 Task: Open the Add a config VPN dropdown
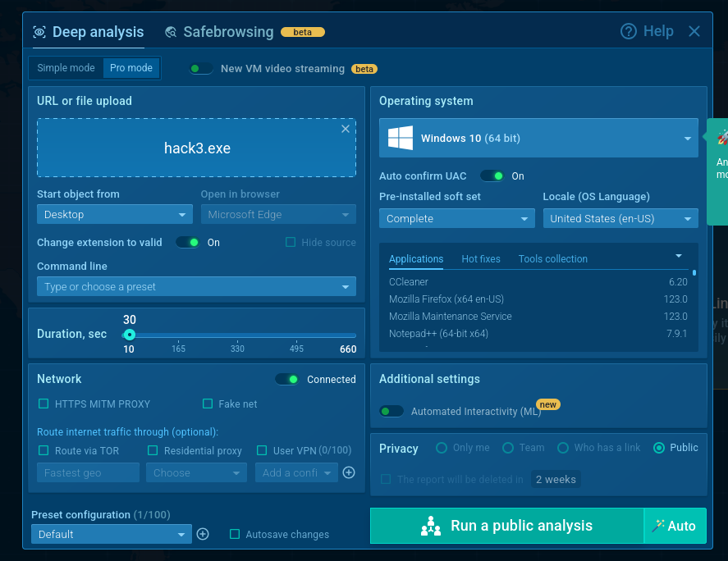pos(296,472)
